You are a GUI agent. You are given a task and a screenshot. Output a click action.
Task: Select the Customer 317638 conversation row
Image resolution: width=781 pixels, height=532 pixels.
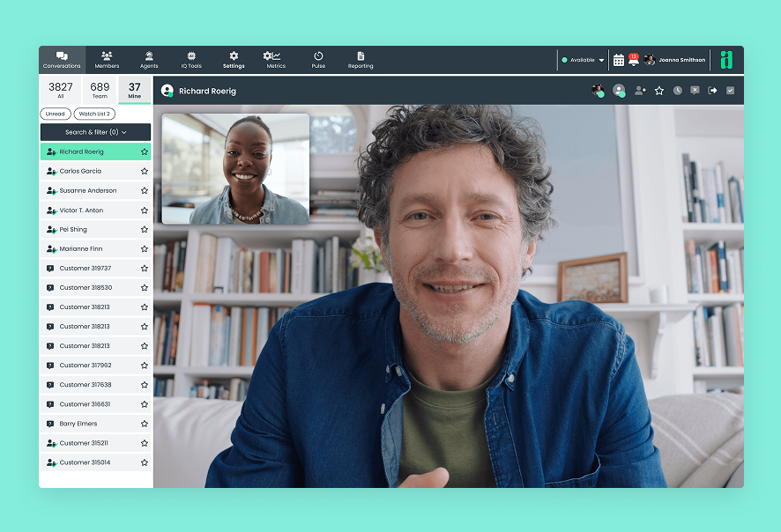pyautogui.click(x=95, y=385)
